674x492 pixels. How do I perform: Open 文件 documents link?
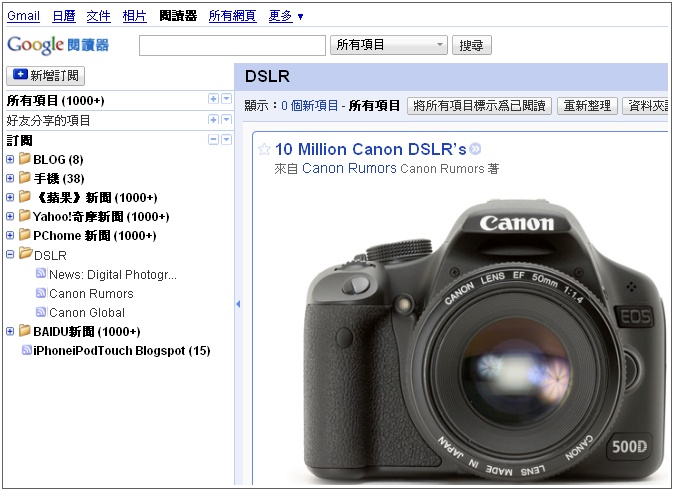click(x=98, y=16)
